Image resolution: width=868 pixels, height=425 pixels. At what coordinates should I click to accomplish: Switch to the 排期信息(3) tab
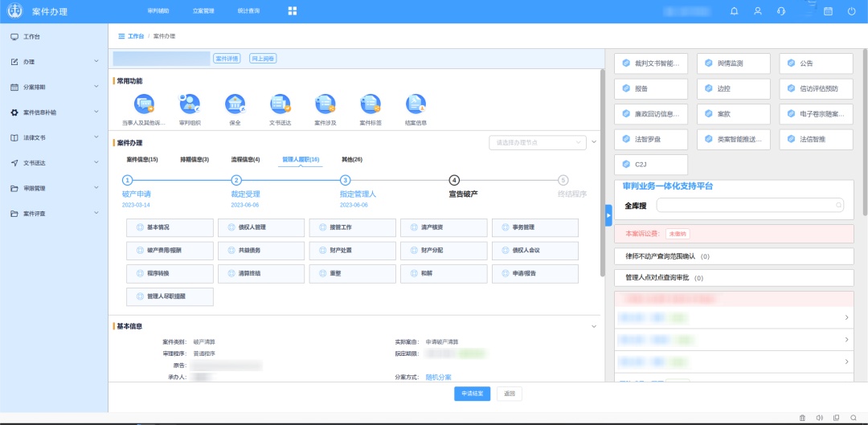194,160
